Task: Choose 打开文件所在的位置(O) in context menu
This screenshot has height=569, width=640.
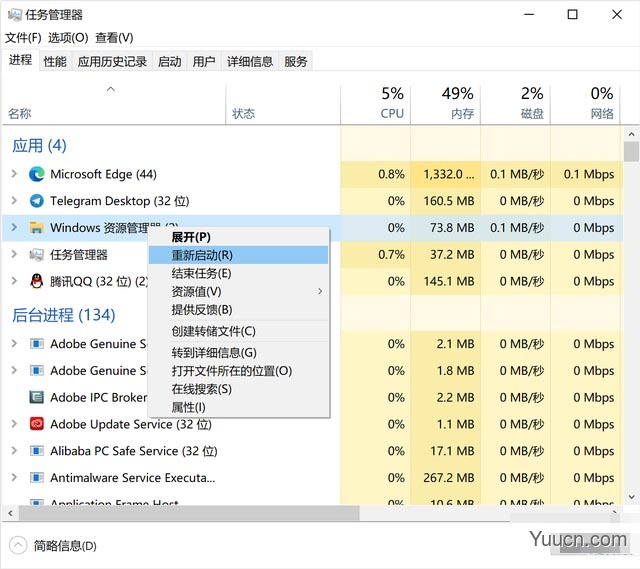Action: 238,371
